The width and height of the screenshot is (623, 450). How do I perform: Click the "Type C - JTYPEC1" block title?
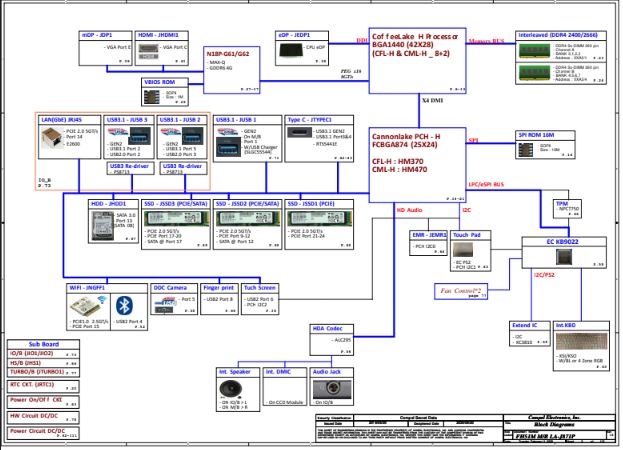310,120
